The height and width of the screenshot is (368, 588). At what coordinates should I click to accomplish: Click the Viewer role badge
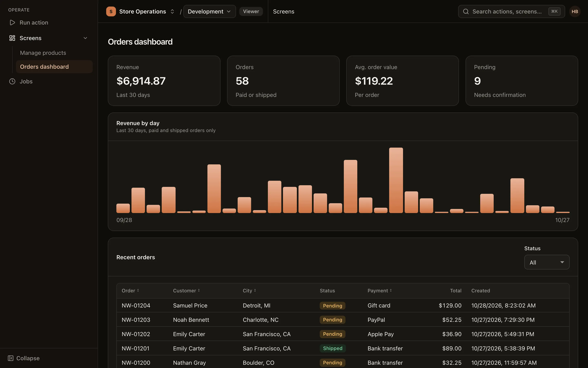point(251,11)
